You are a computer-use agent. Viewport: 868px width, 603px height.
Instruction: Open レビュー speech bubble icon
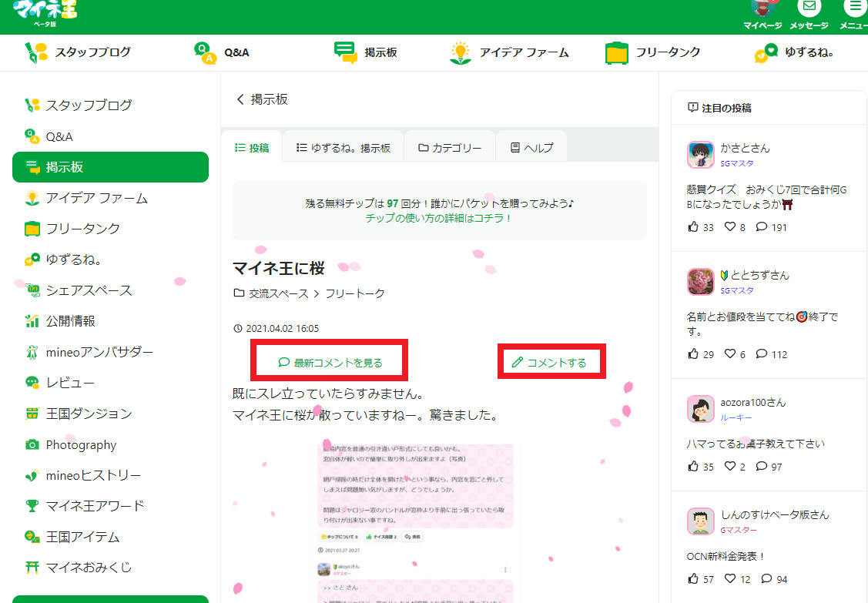pyautogui.click(x=32, y=383)
